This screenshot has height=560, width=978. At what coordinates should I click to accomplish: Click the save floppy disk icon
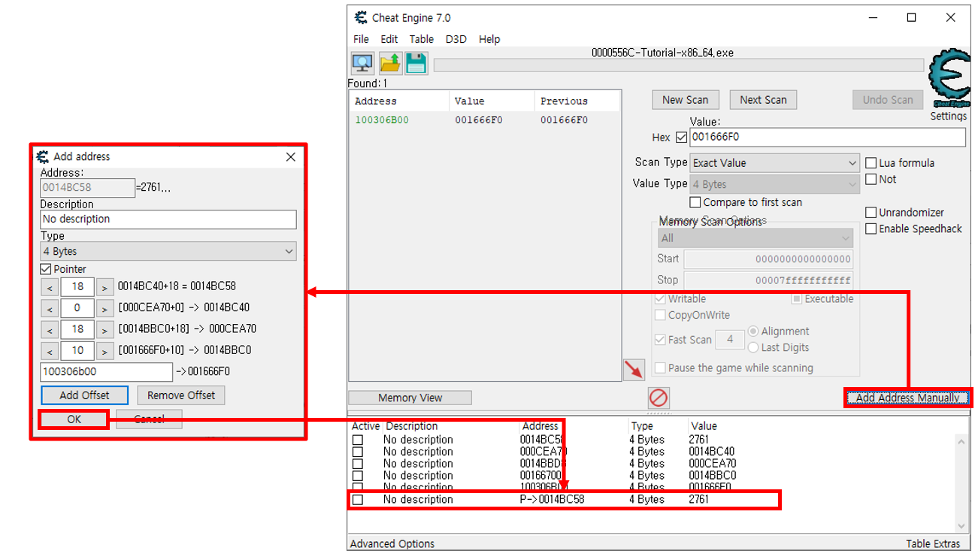pos(416,63)
